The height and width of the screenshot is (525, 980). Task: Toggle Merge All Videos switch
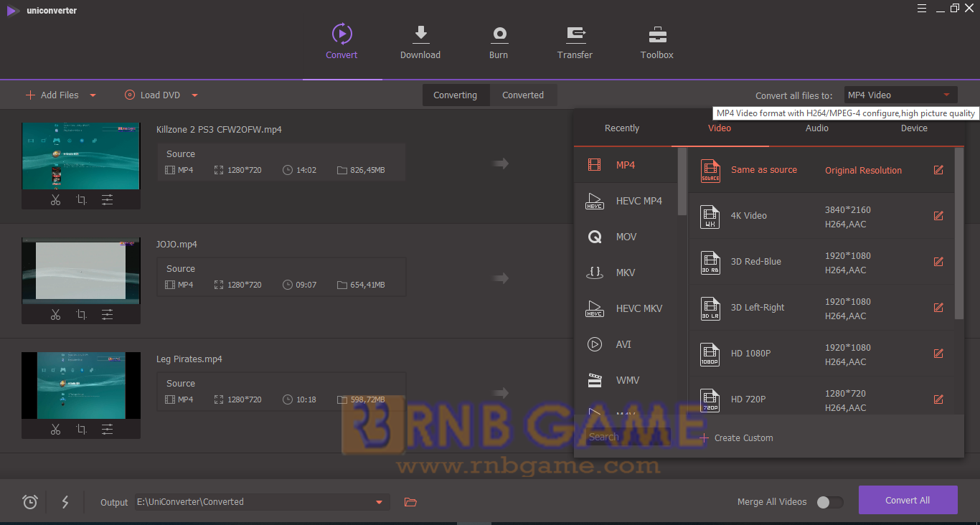(x=830, y=502)
